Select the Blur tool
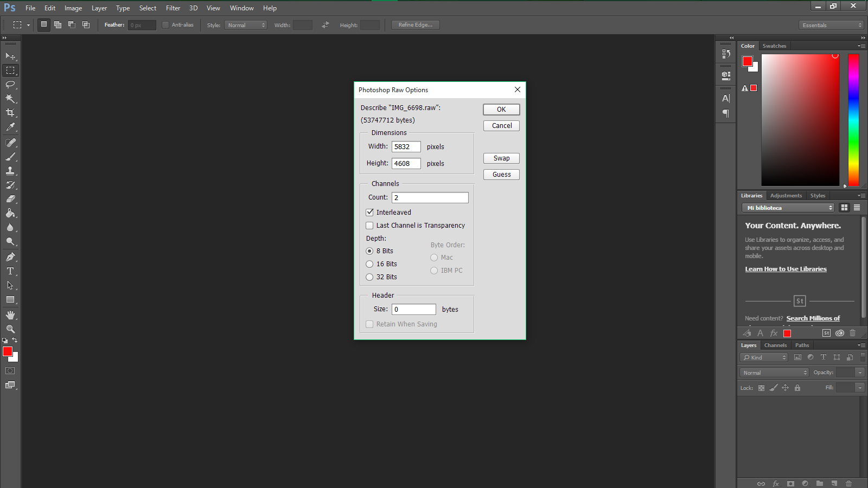Screen dimensions: 868x488 (10, 227)
